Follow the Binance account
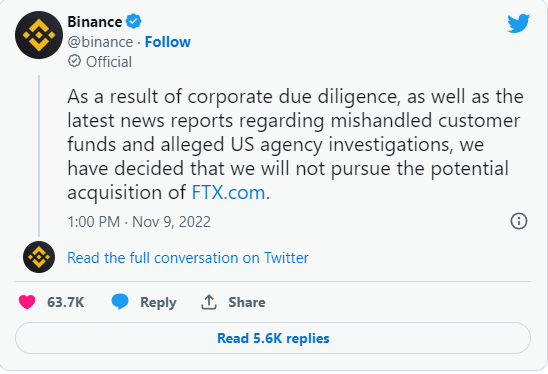 pos(168,42)
